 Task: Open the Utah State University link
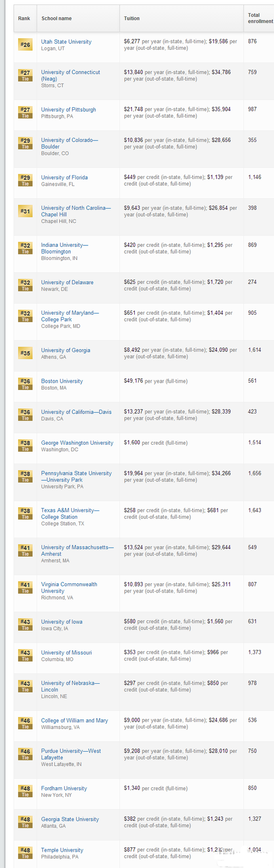click(x=66, y=42)
